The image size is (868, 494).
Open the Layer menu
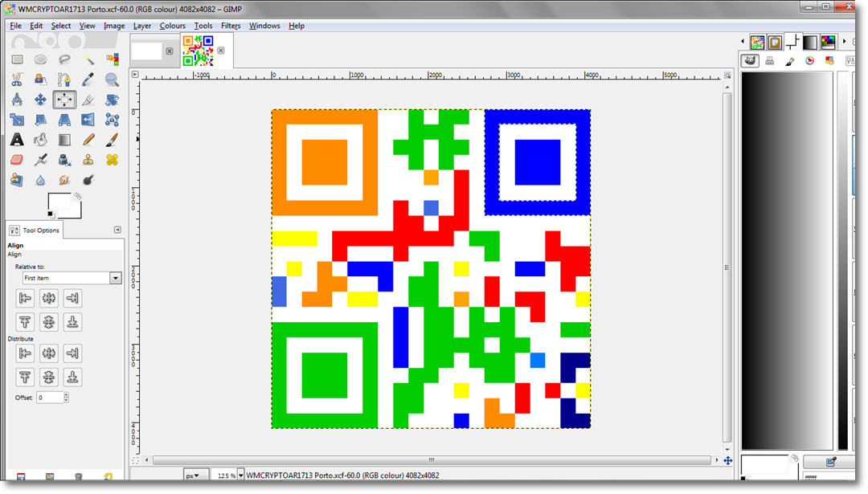(142, 26)
